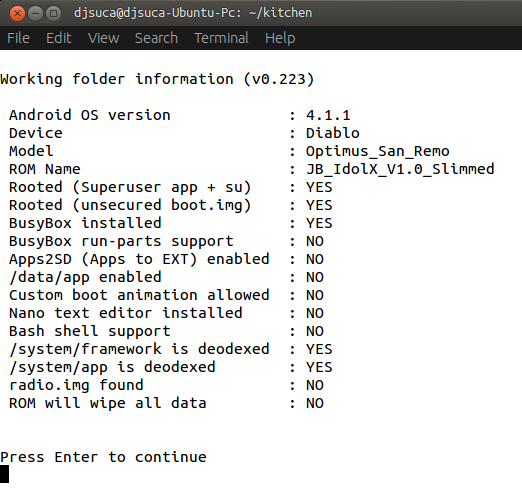Viewport: 522px width, 488px height.
Task: Open the Terminal menu
Action: point(221,38)
